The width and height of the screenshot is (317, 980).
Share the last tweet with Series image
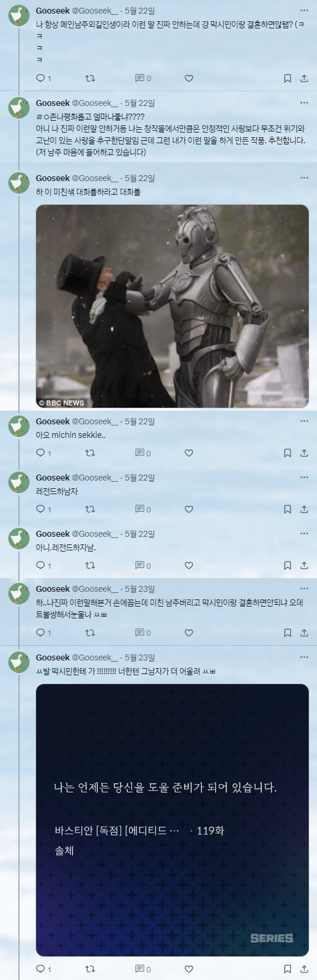304,969
